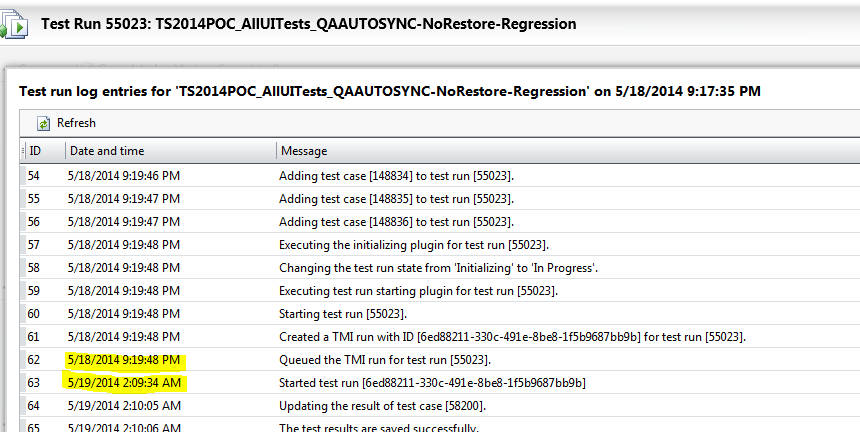The image size is (860, 432).
Task: Select the 'Executing the initializing plugin' entry
Action: tap(413, 245)
